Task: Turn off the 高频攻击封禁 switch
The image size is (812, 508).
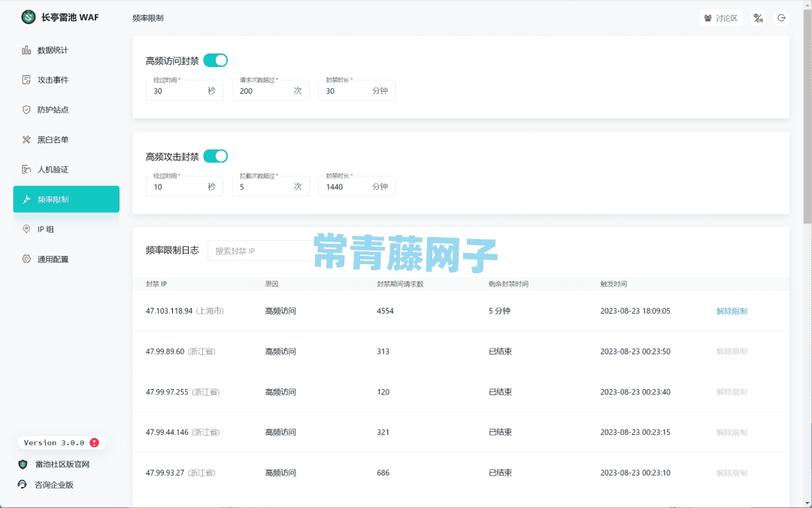Action: click(216, 156)
